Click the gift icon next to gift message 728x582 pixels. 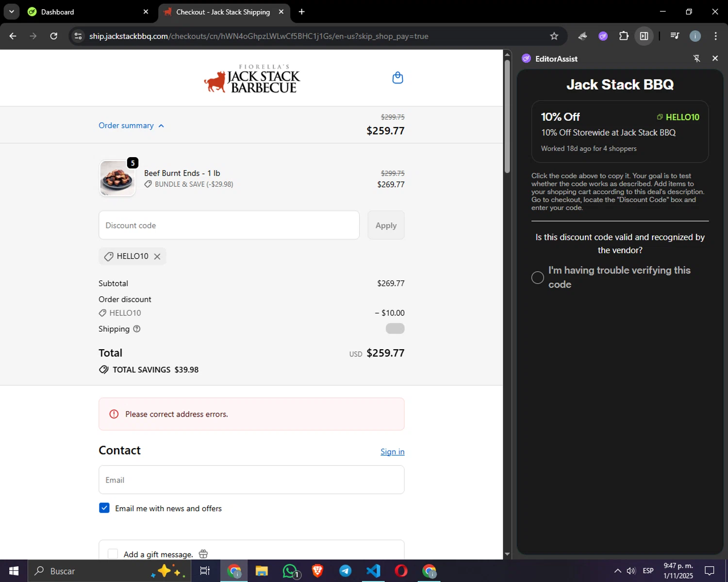pos(203,554)
